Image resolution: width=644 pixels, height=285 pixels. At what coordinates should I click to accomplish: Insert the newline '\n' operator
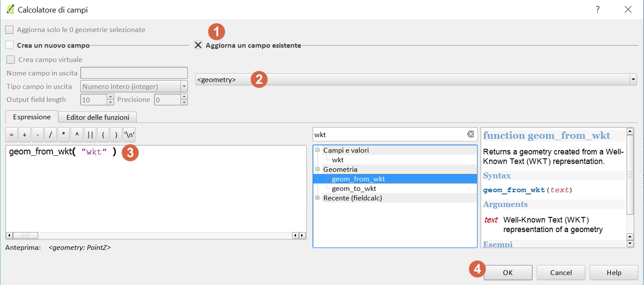(129, 135)
